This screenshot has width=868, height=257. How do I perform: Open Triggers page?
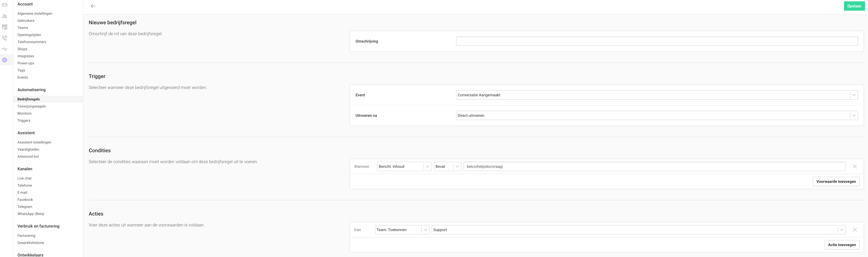click(x=24, y=120)
